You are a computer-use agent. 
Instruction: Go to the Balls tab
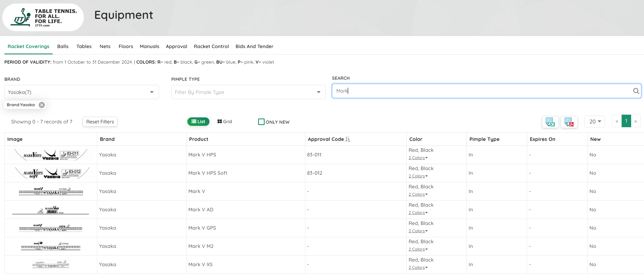(63, 46)
